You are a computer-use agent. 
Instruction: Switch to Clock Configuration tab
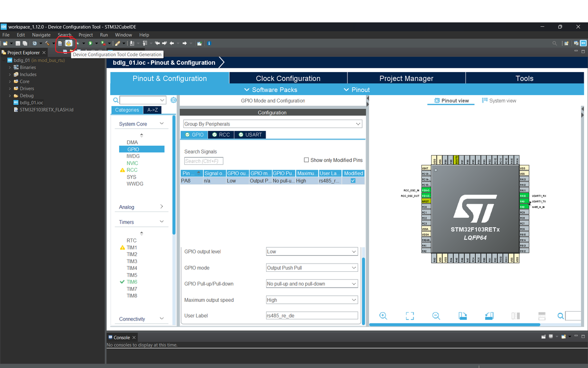[x=288, y=79]
